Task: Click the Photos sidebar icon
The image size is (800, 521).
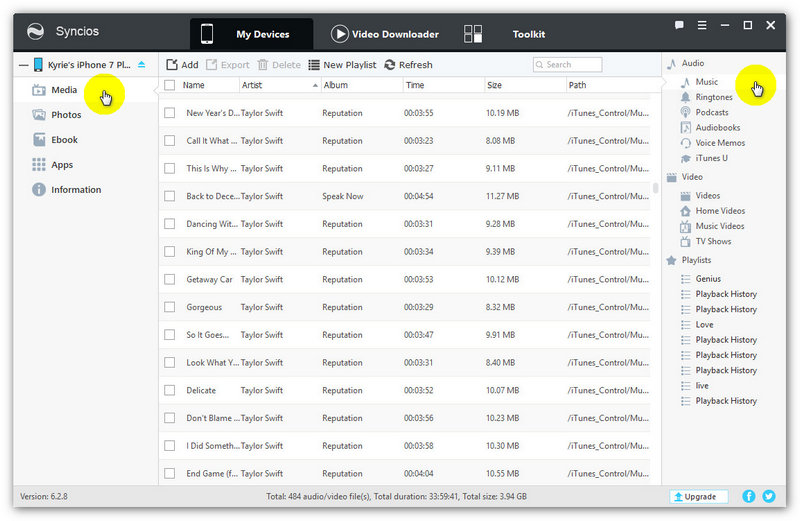Action: [39, 115]
